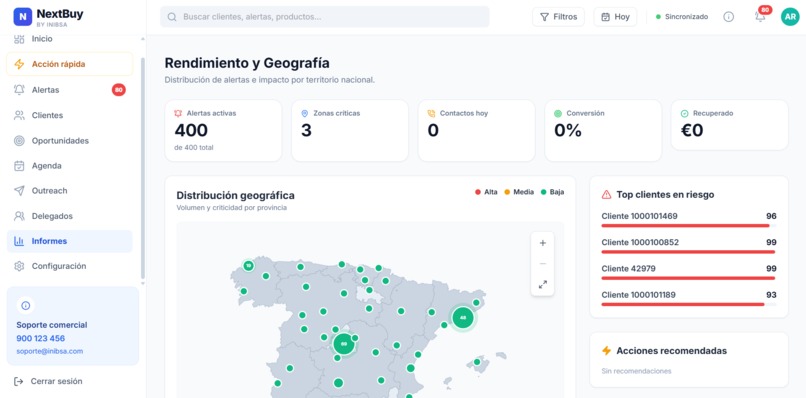The height and width of the screenshot is (398, 806).
Task: Click the Delegados users icon
Action: (19, 216)
